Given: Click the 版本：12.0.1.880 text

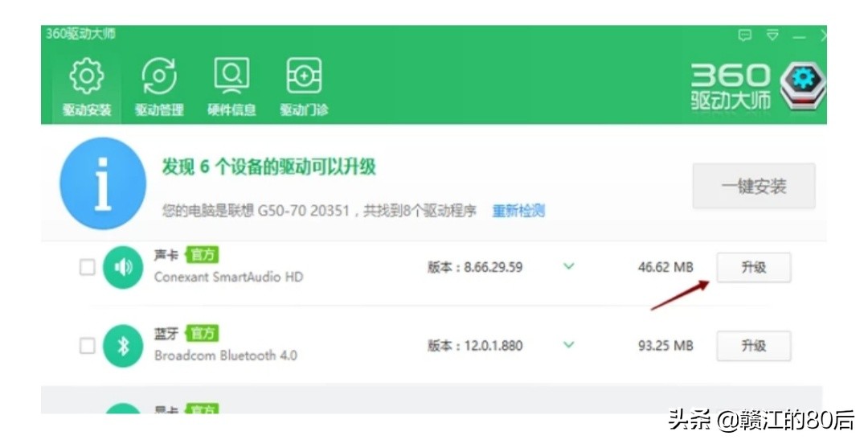Looking at the screenshot, I should click(475, 346).
